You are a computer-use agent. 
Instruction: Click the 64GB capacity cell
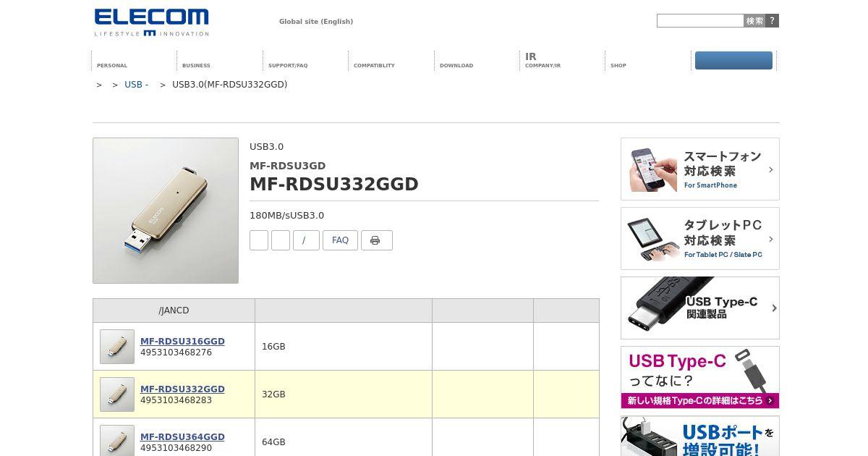coord(344,437)
